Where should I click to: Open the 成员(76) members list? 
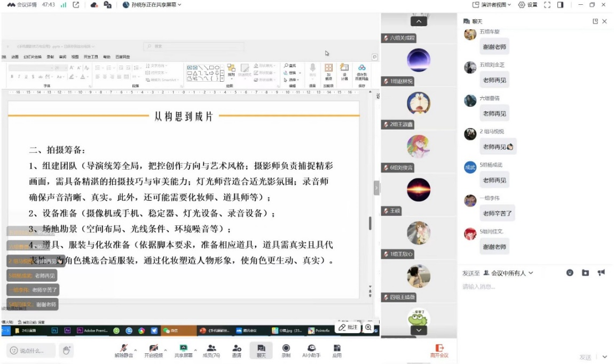(211, 350)
